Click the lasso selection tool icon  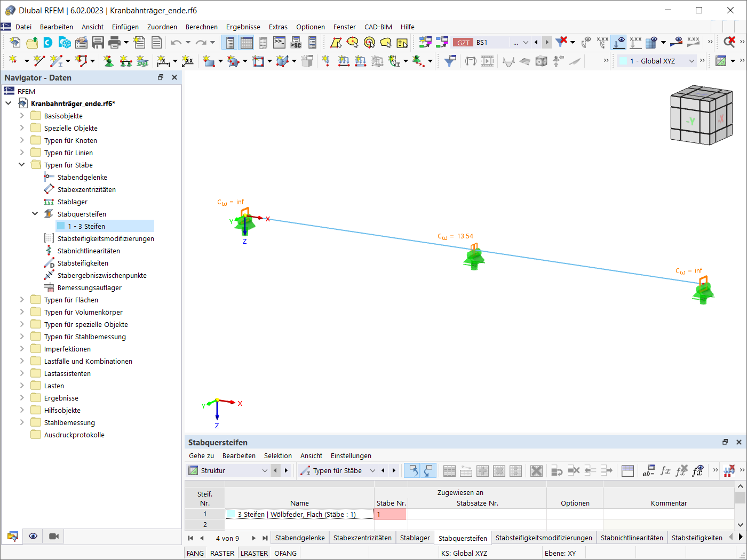click(x=386, y=43)
